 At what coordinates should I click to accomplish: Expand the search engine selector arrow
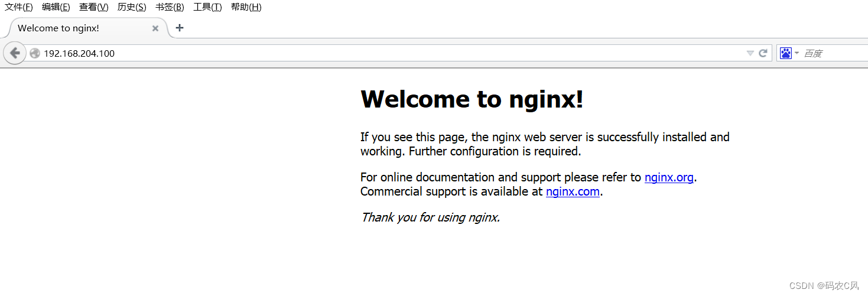tap(797, 53)
